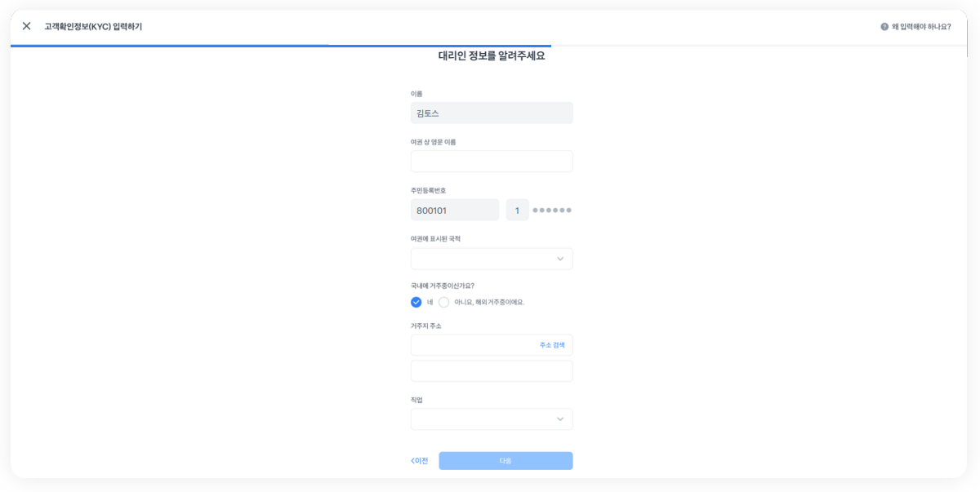Screen dimensions: 980x492
Task: Click the 주소 검색 link
Action: pos(552,345)
